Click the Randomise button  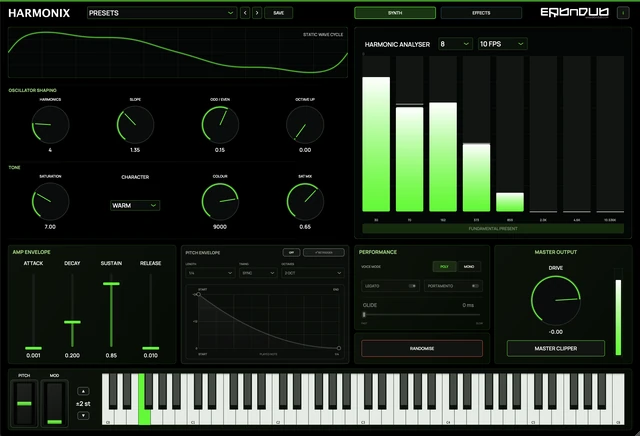coord(422,348)
